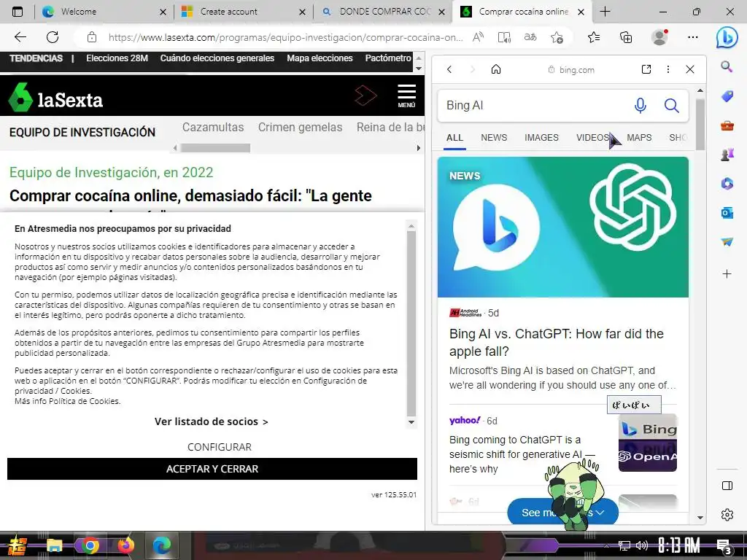The width and height of the screenshot is (747, 560).
Task: Open the tab actions menu button
Action: tap(18, 12)
